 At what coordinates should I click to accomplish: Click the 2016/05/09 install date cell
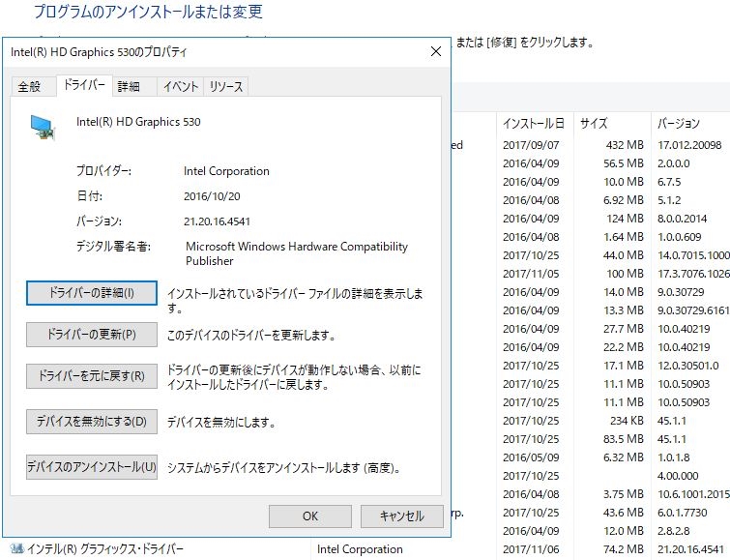pyautogui.click(x=531, y=457)
